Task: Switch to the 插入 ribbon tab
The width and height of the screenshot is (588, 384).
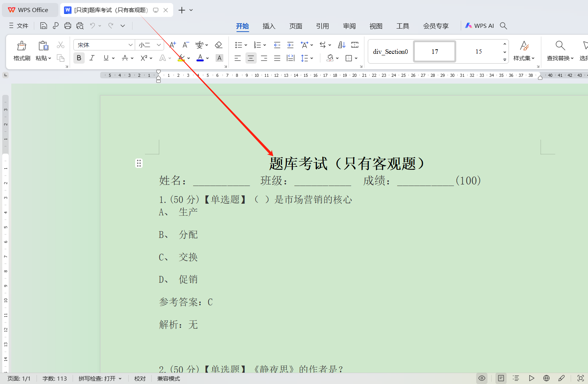Action: tap(269, 26)
